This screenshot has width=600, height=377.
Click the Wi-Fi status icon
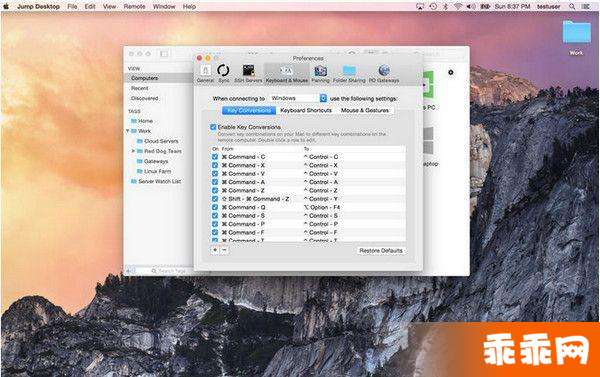458,7
